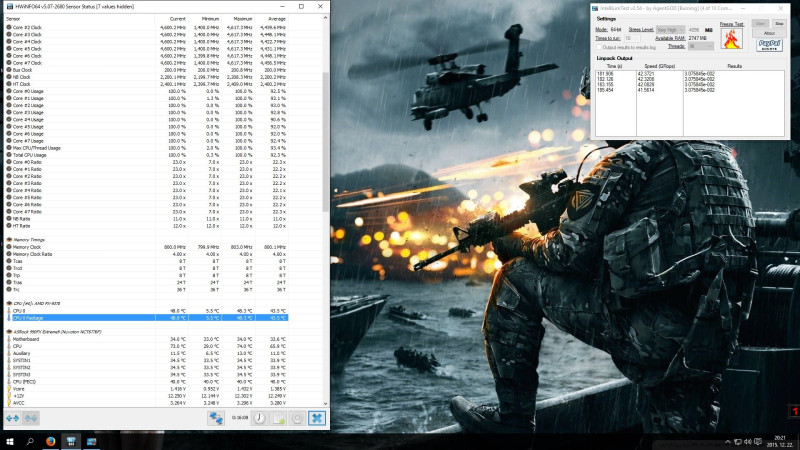Viewport: 800px width, 450px height.
Task: Open the Stress Level dropdown
Action: 670,30
